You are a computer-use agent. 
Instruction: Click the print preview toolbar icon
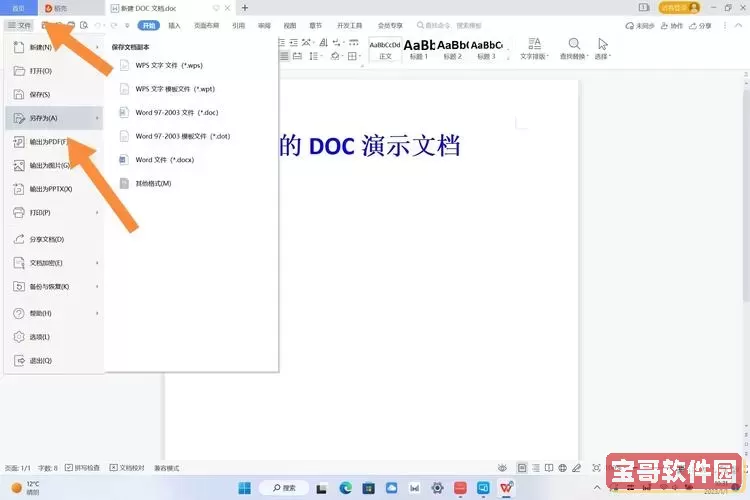[84, 25]
